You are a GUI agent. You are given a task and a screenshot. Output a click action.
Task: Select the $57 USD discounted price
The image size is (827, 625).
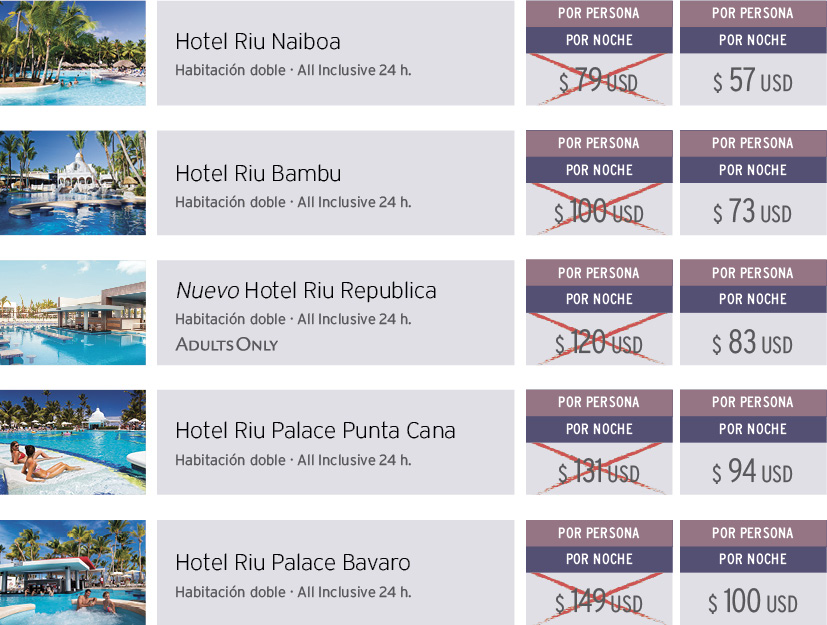(x=753, y=81)
